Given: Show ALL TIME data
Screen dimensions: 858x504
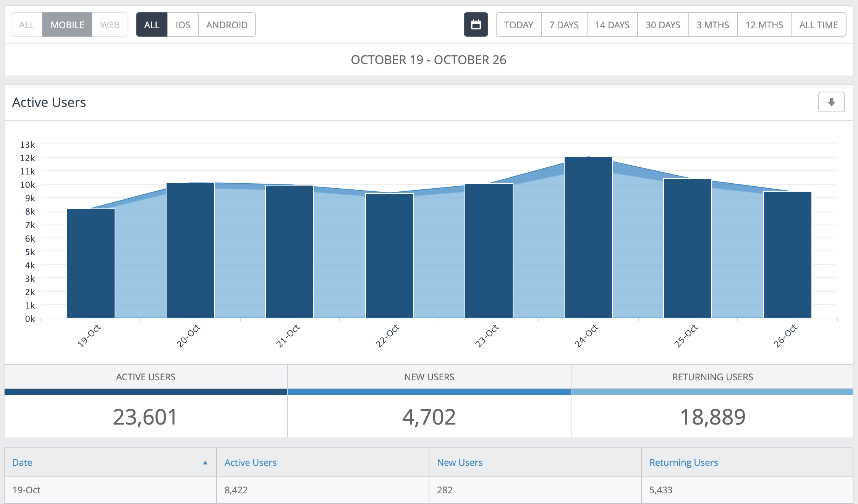Looking at the screenshot, I should pos(818,25).
